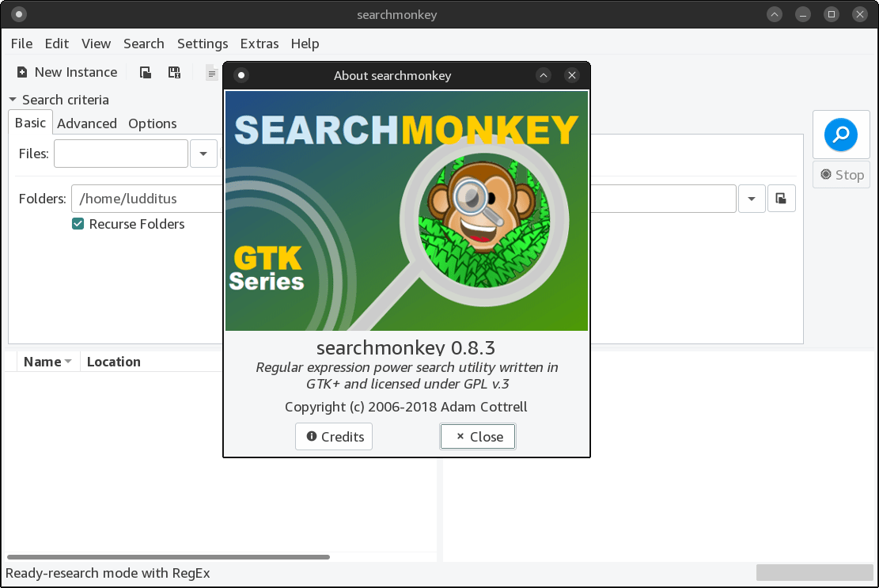Switch to the Advanced tab
This screenshot has width=879, height=588.
point(86,123)
